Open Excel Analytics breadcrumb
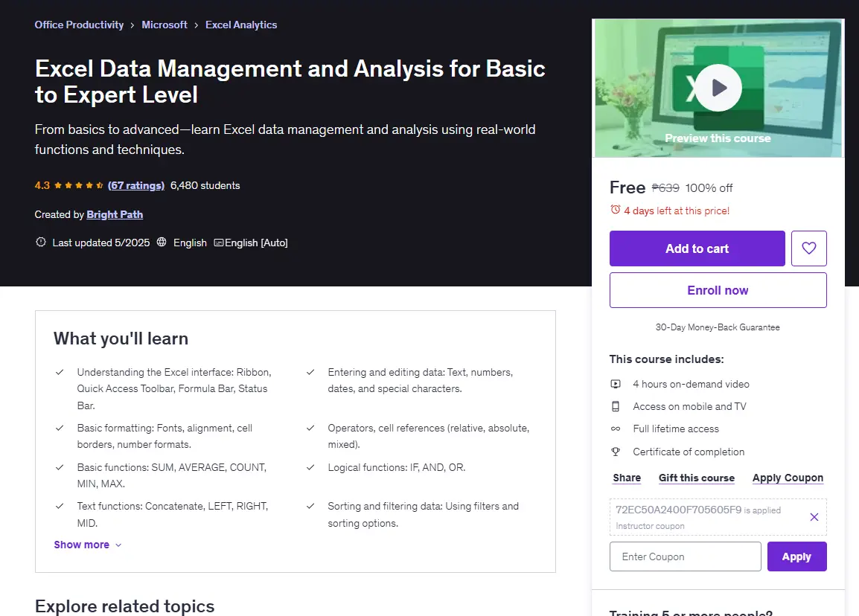This screenshot has height=616, width=859. pos(241,25)
